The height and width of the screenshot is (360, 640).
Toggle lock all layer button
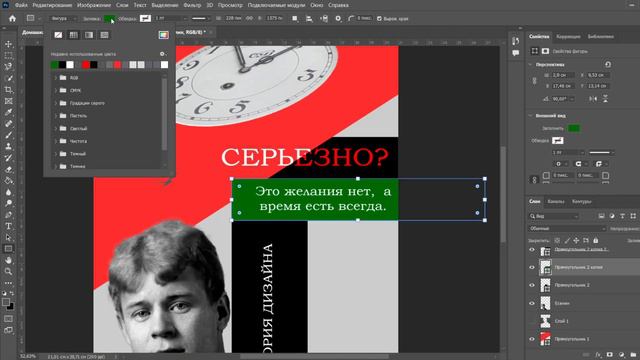point(596,240)
